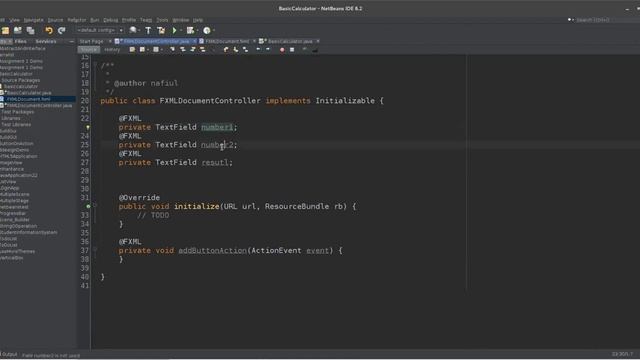The image size is (640, 360).
Task: Click the Save All toolbar icon
Action: coord(30,31)
